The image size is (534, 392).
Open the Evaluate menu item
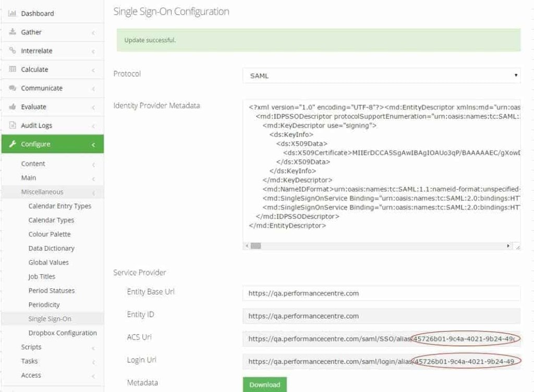coord(53,107)
